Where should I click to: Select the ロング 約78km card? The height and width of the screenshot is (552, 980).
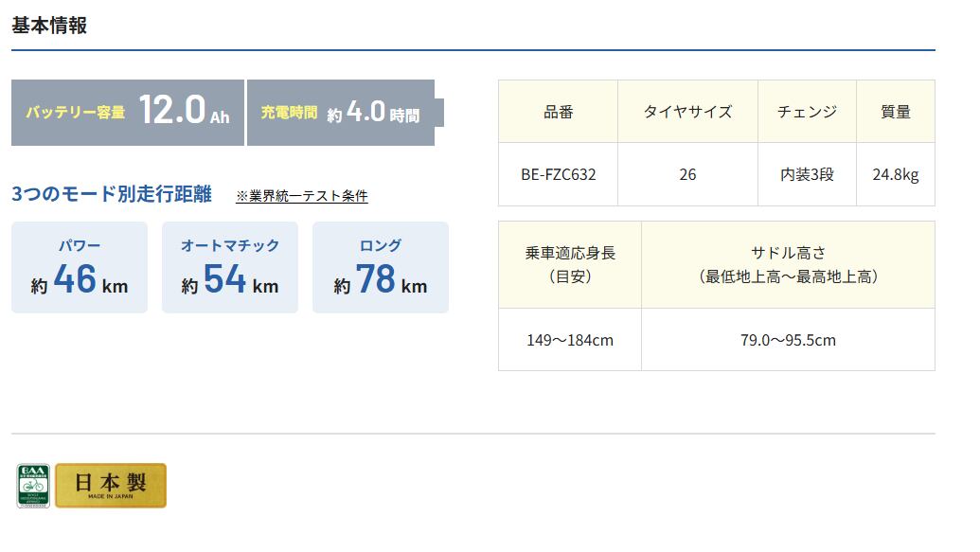coord(381,267)
